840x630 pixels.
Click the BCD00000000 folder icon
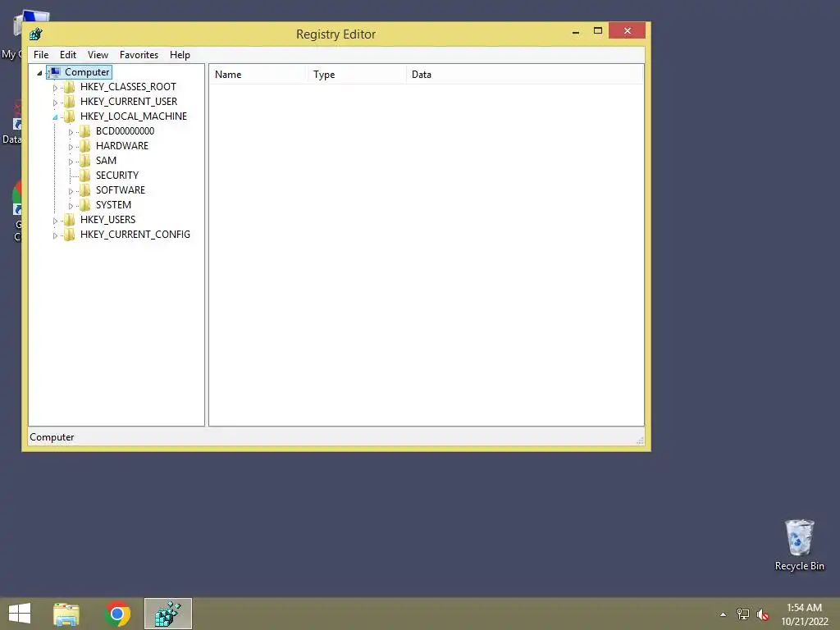(84, 131)
